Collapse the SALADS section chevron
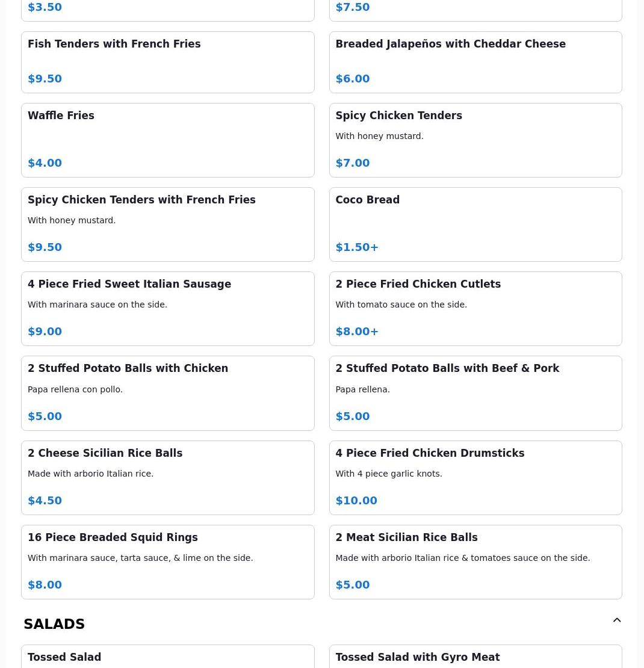 tap(617, 620)
